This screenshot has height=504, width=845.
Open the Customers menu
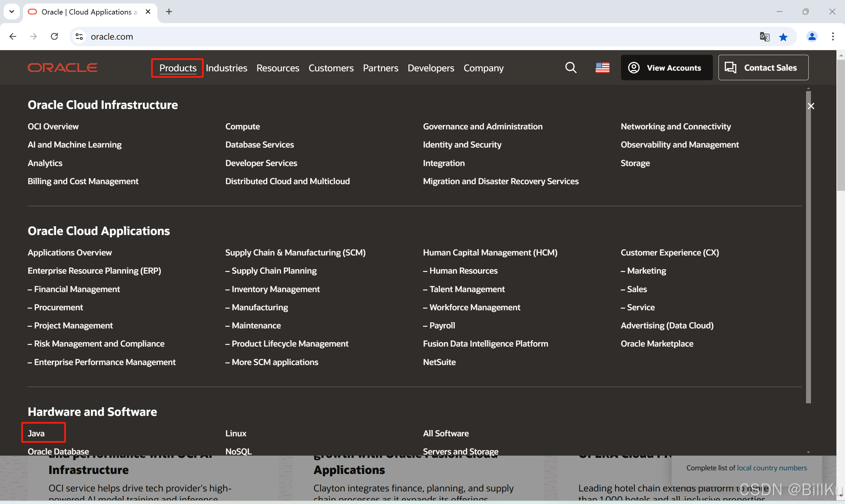(331, 68)
